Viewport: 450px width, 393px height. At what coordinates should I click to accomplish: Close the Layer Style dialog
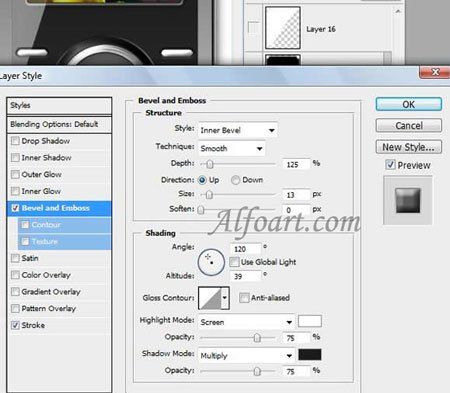[435, 72]
